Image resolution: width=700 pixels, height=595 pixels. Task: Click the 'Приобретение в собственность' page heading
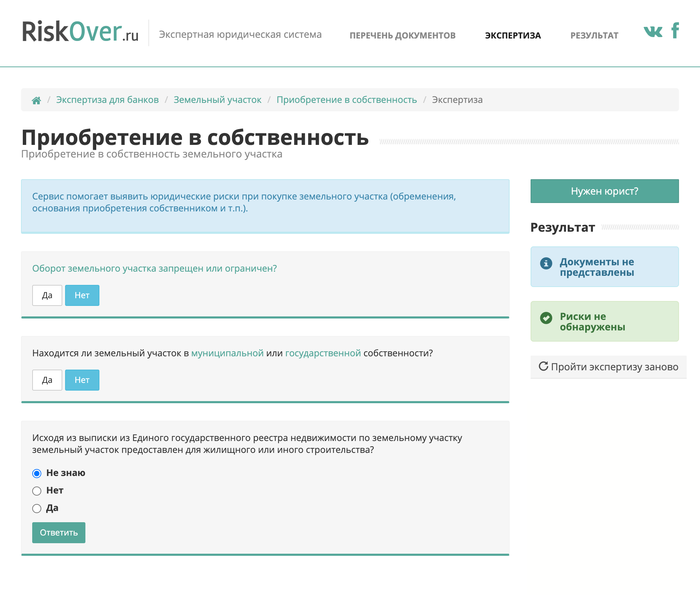(x=195, y=137)
